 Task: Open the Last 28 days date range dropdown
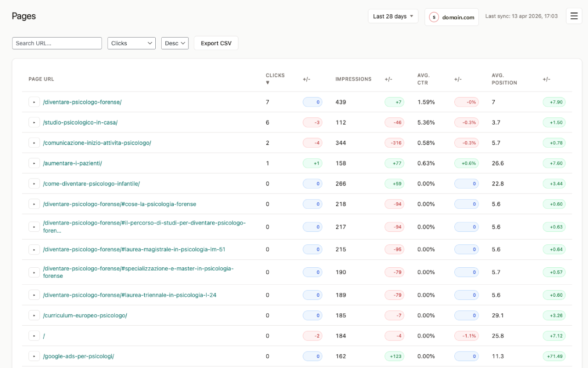click(393, 16)
